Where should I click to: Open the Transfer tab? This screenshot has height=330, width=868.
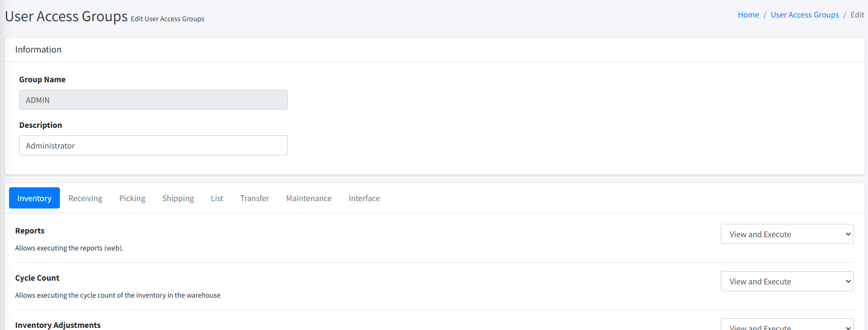pos(255,198)
